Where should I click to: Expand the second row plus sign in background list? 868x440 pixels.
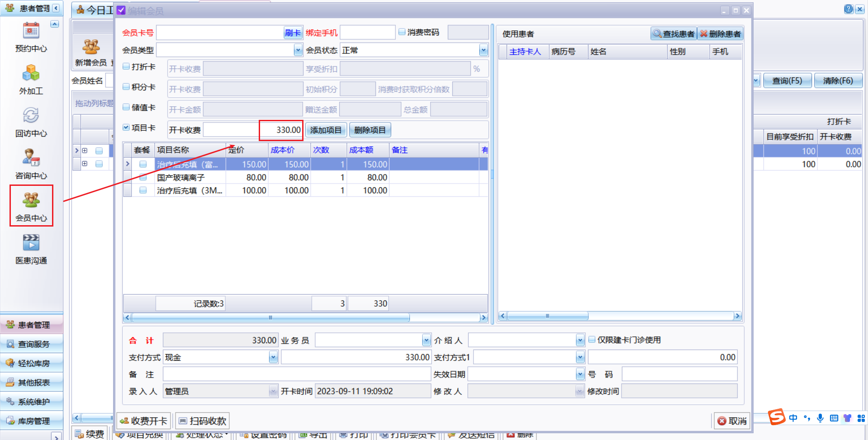pos(85,164)
